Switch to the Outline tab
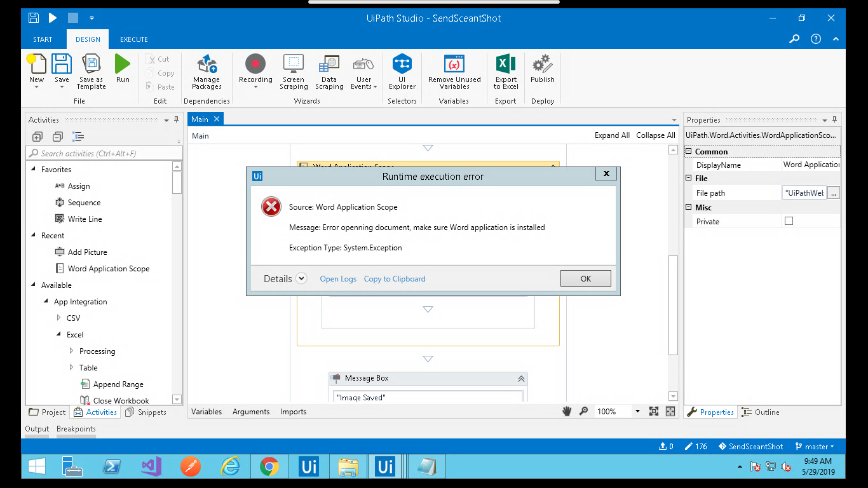This screenshot has height=488, width=868. 761,412
